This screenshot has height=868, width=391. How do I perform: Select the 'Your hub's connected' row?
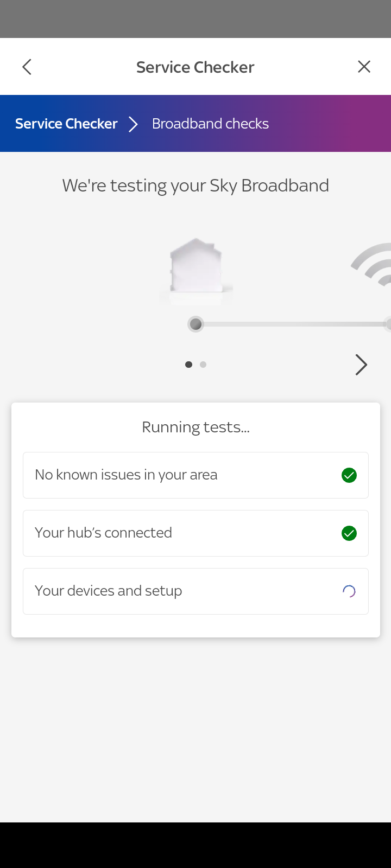[195, 533]
